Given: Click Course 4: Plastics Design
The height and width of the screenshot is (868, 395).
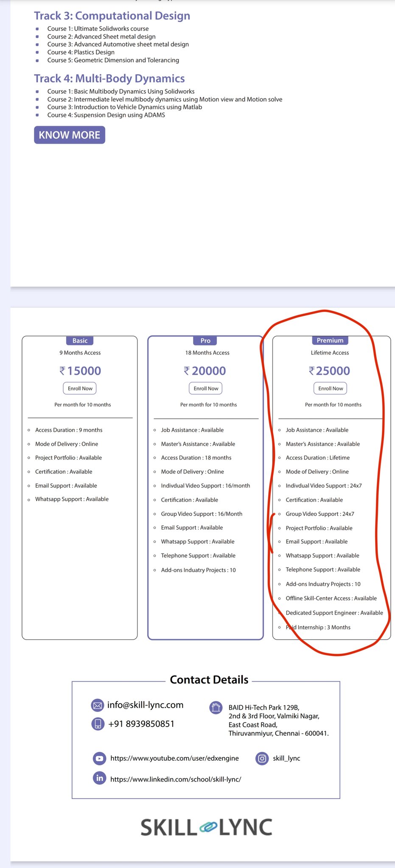Looking at the screenshot, I should tap(81, 52).
